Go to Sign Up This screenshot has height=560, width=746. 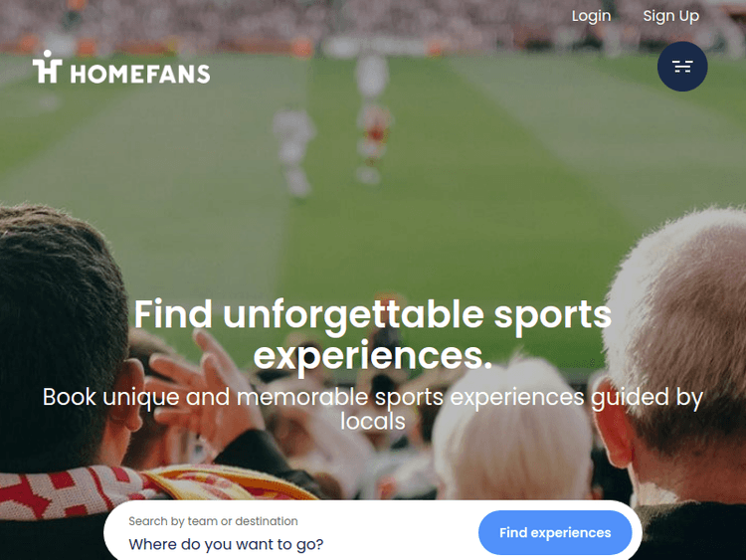(x=670, y=16)
